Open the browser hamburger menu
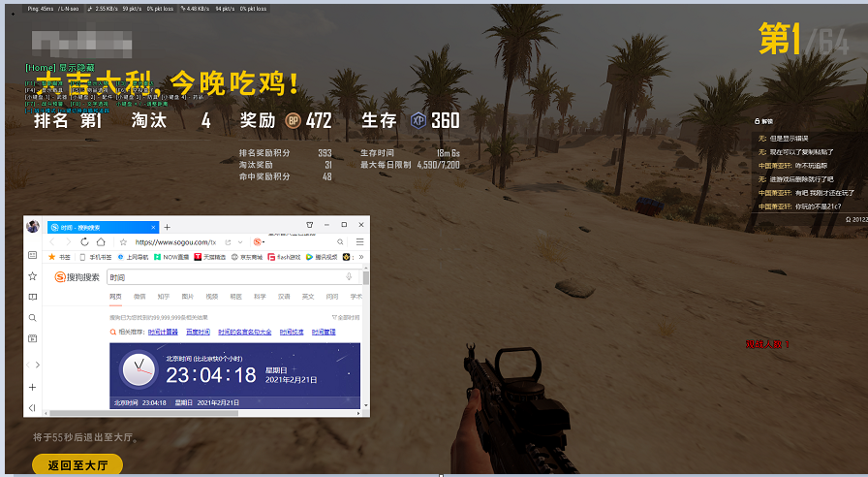The width and height of the screenshot is (868, 477). pos(359,242)
